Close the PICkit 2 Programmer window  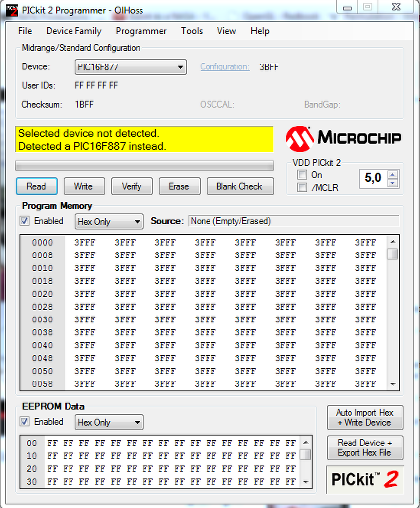(396, 7)
